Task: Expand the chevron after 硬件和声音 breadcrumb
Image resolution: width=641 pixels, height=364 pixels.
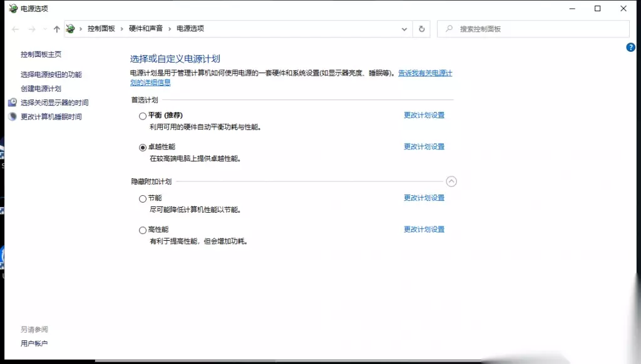Action: pos(170,29)
